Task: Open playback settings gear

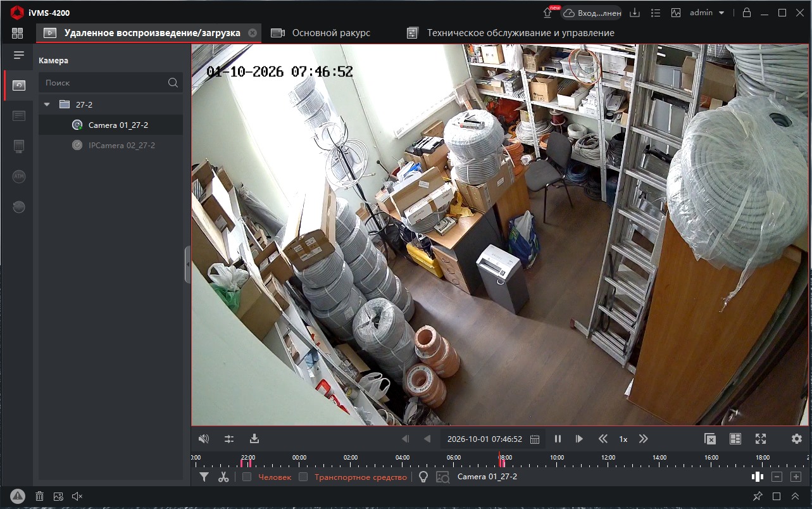Action: 796,439
